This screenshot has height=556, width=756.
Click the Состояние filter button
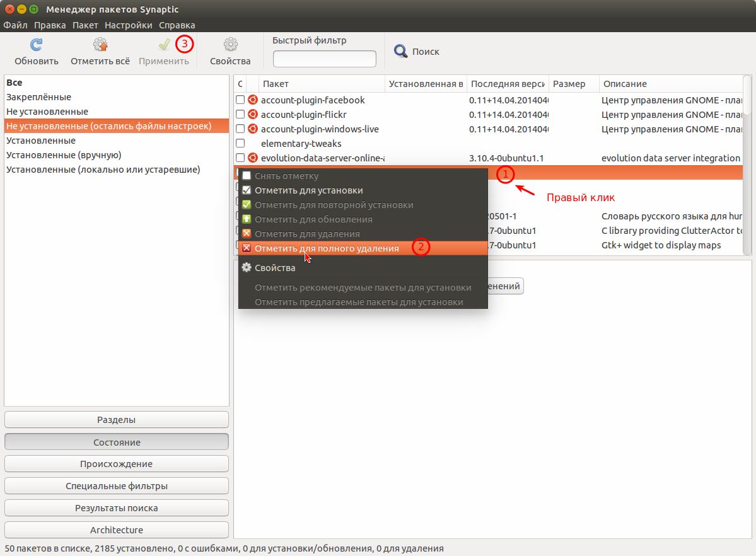pyautogui.click(x=117, y=442)
